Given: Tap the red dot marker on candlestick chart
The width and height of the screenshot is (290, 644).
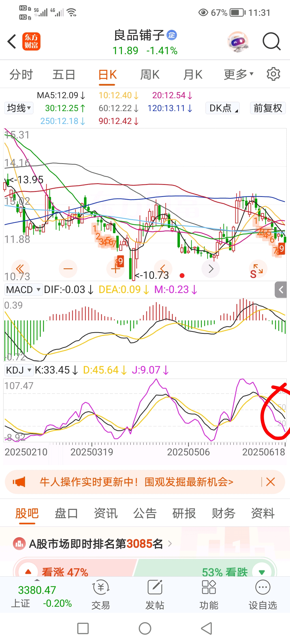Looking at the screenshot, I should [x=182, y=275].
